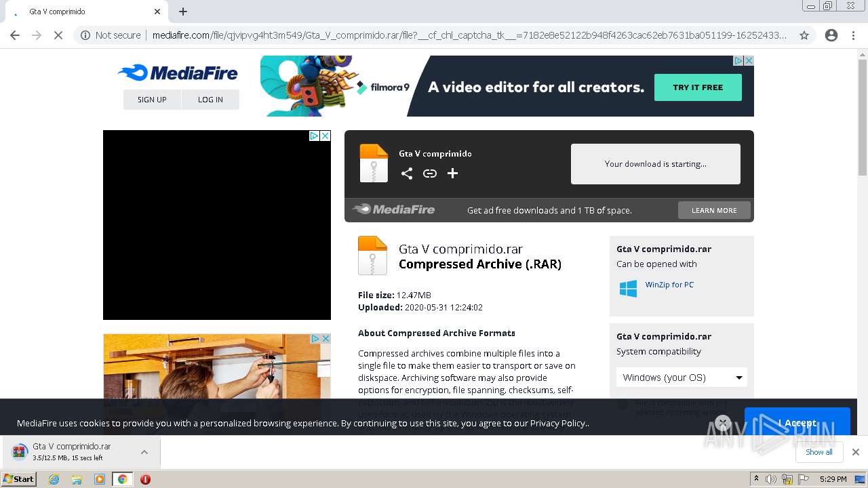Select the Gta V comprimido tab
868x488 pixels.
pos(85,12)
